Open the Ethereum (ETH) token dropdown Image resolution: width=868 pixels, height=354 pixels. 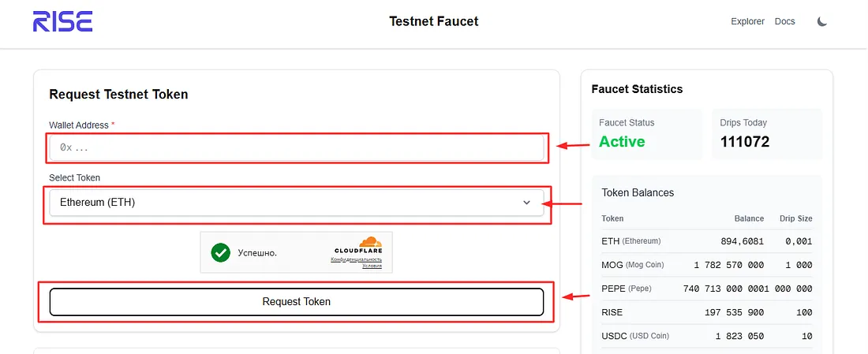(297, 203)
